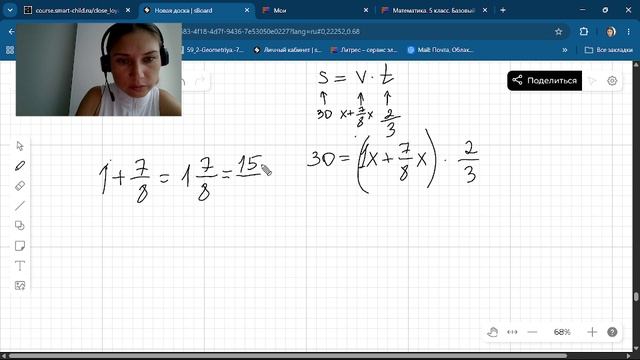Open the help question mark
640x360 pixels.
(x=612, y=332)
